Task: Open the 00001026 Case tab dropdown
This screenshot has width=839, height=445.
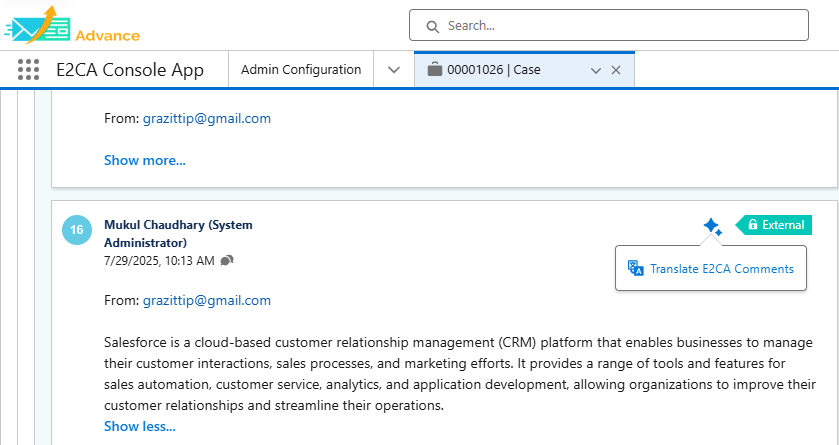Action: point(596,70)
